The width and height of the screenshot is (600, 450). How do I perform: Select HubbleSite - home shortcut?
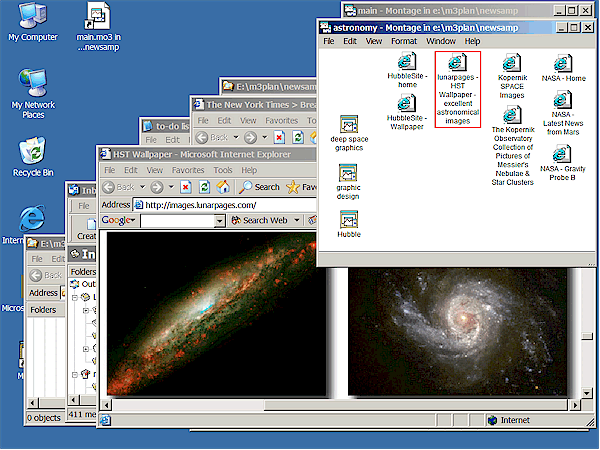click(x=407, y=71)
